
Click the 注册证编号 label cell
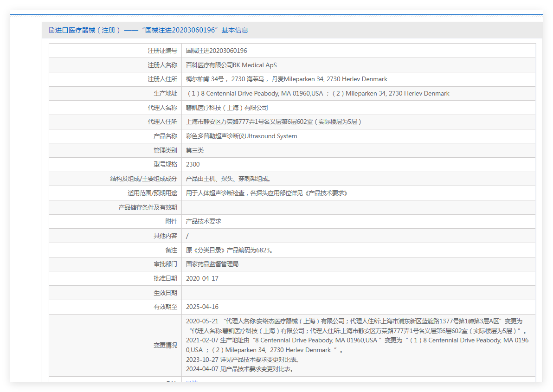point(162,51)
